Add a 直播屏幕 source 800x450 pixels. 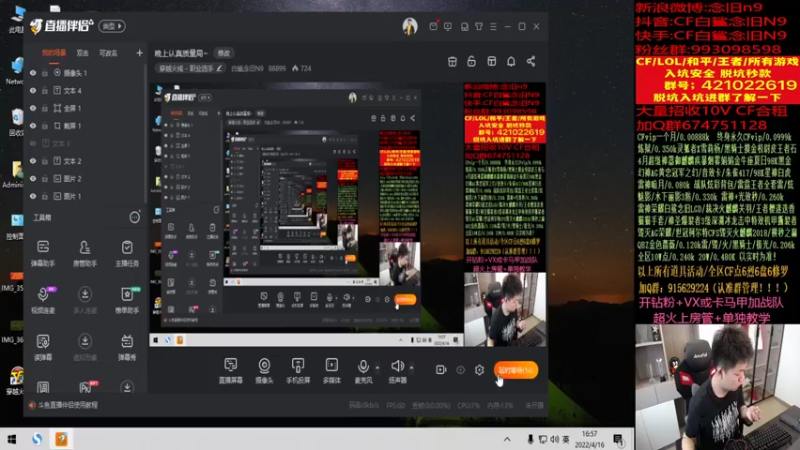click(x=231, y=370)
